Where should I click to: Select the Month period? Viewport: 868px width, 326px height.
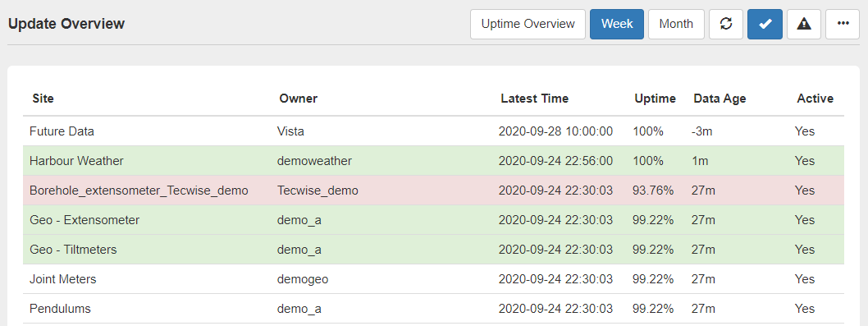[676, 25]
